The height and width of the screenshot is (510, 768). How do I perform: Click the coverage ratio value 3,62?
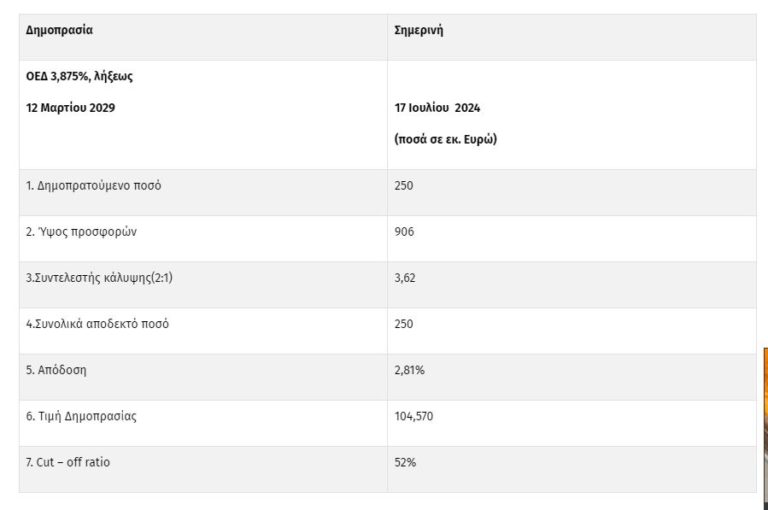(405, 278)
